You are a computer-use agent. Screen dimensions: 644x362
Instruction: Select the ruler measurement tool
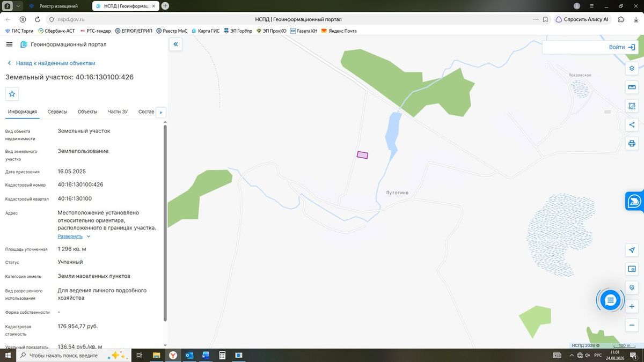pyautogui.click(x=632, y=87)
